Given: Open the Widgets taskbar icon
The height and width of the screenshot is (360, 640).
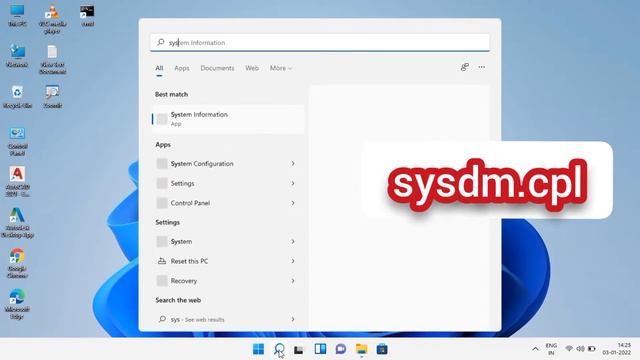Looking at the screenshot, I should point(320,349).
